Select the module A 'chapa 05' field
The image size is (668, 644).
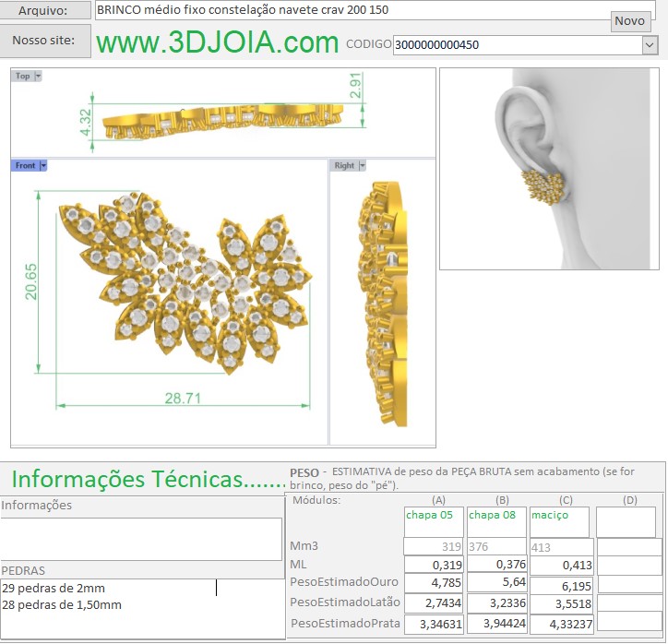tap(434, 521)
